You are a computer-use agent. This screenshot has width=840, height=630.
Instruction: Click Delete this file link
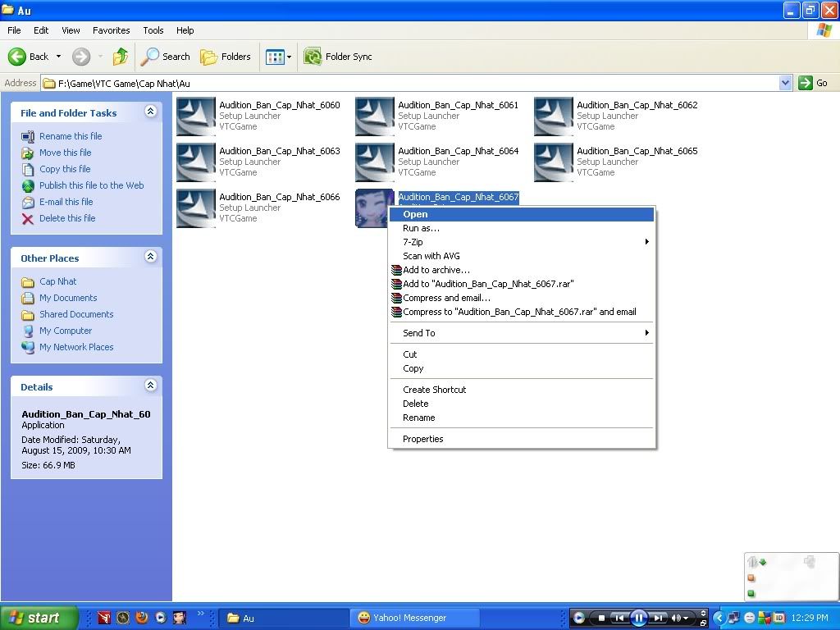point(67,218)
